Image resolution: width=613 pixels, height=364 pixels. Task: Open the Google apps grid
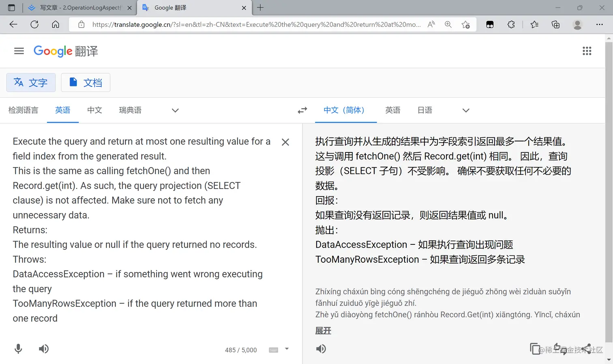pyautogui.click(x=587, y=51)
